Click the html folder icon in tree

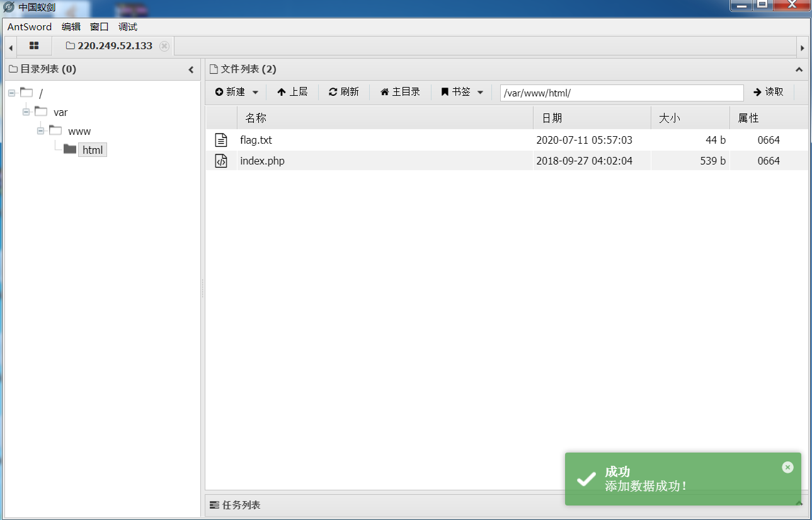coord(70,149)
